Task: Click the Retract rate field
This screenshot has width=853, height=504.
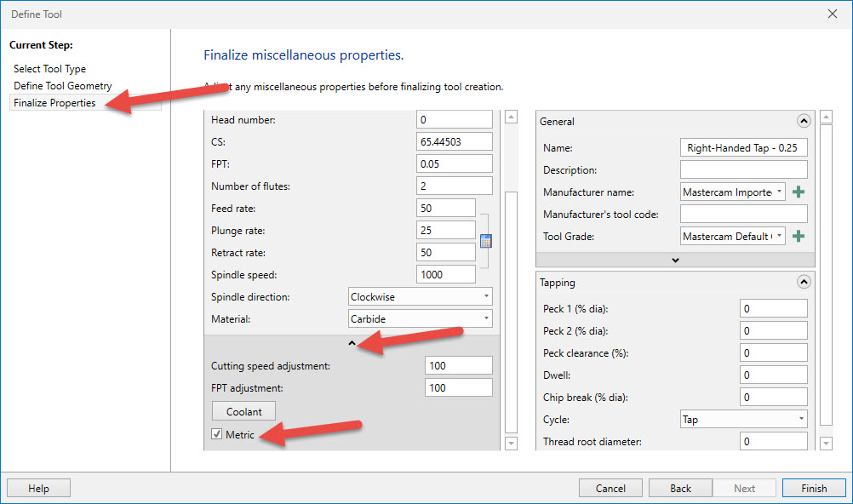Action: (x=445, y=252)
